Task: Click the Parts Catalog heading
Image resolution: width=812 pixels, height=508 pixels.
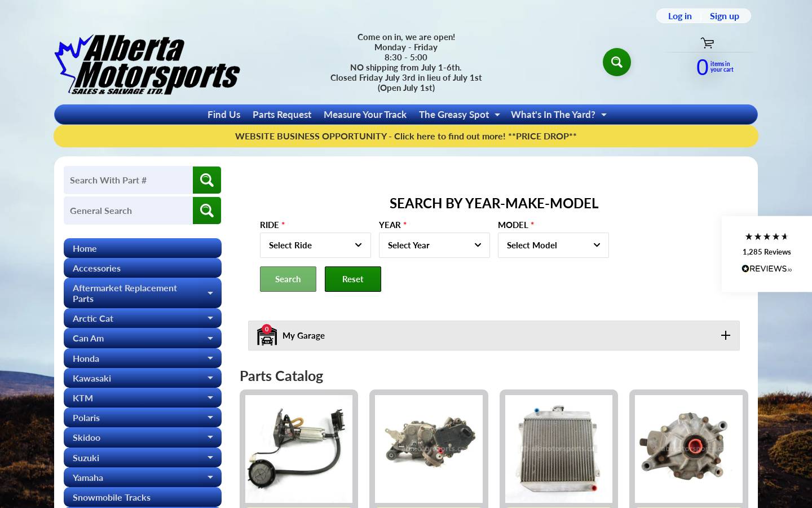Action: [x=281, y=376]
